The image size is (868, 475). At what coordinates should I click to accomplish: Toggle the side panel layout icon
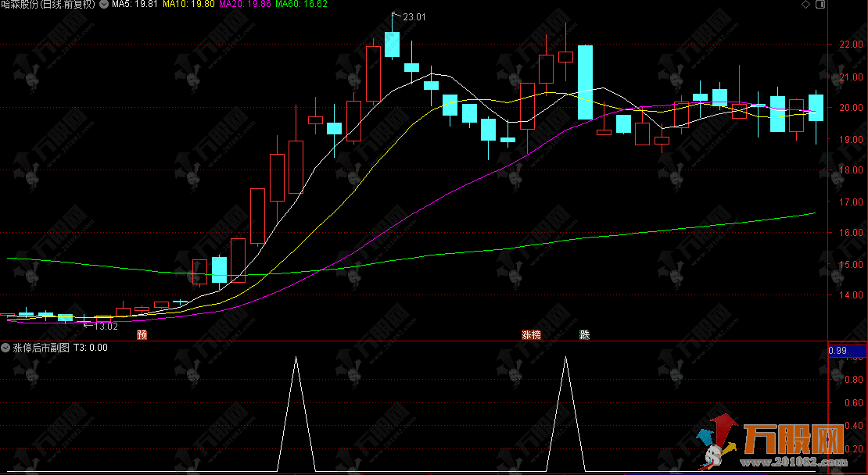pos(819,5)
